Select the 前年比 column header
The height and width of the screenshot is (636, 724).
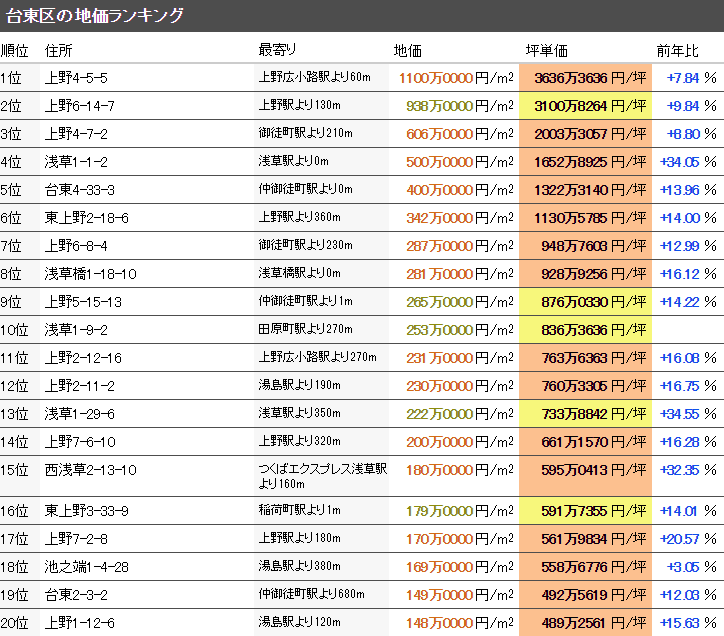click(677, 51)
